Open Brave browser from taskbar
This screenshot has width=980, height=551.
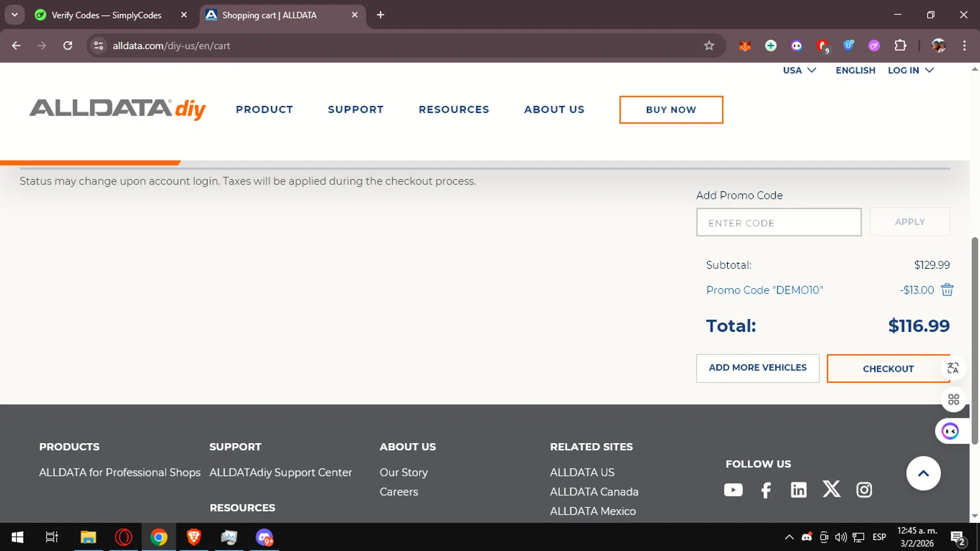[x=194, y=537]
